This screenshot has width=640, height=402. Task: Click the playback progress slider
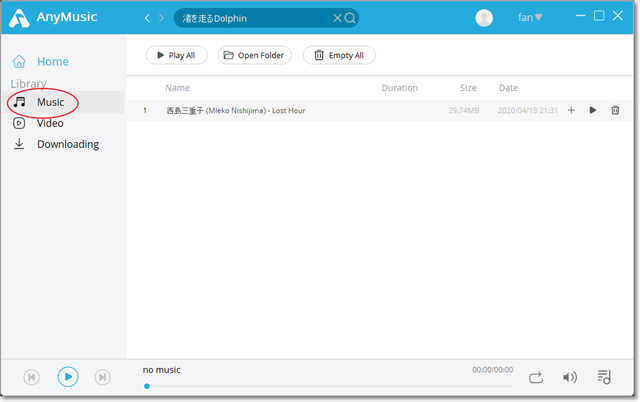[x=329, y=386]
